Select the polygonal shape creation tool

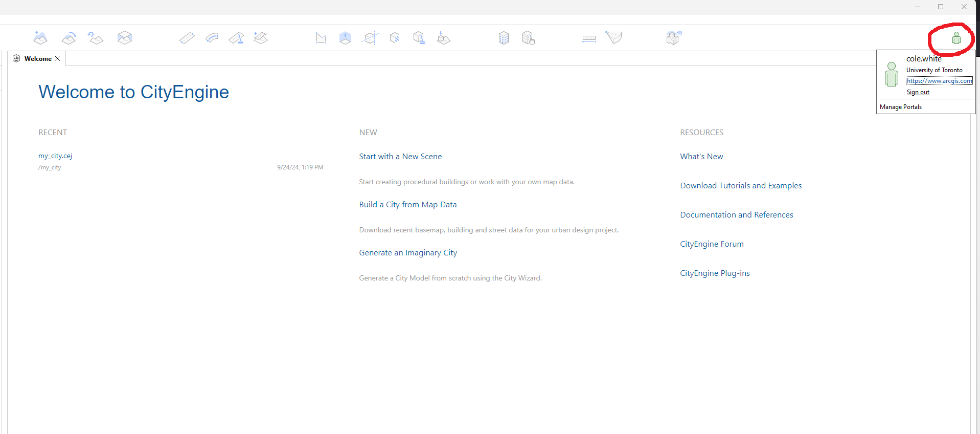coord(321,38)
